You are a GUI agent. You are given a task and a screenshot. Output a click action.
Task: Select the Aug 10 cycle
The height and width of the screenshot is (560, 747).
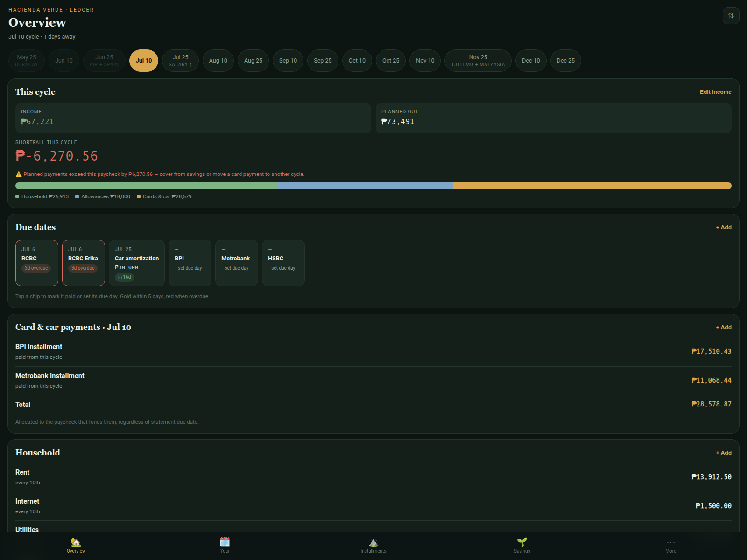point(218,61)
